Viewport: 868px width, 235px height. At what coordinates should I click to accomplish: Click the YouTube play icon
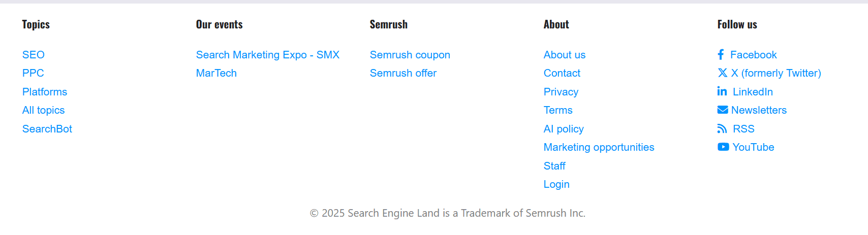pos(723,147)
